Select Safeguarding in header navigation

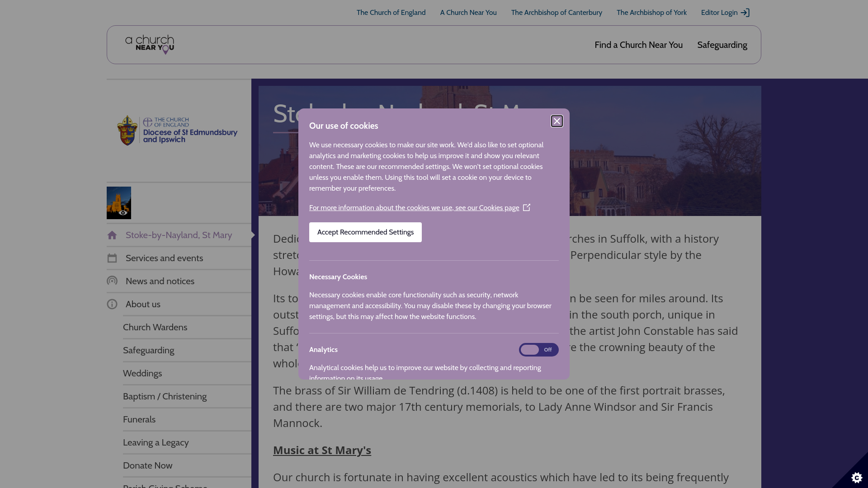pyautogui.click(x=722, y=45)
